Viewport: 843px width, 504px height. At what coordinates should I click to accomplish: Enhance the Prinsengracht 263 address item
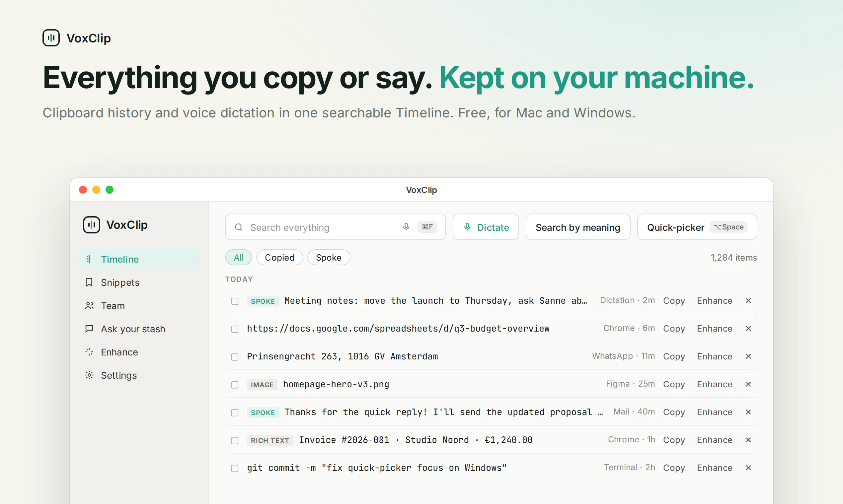[x=715, y=356]
